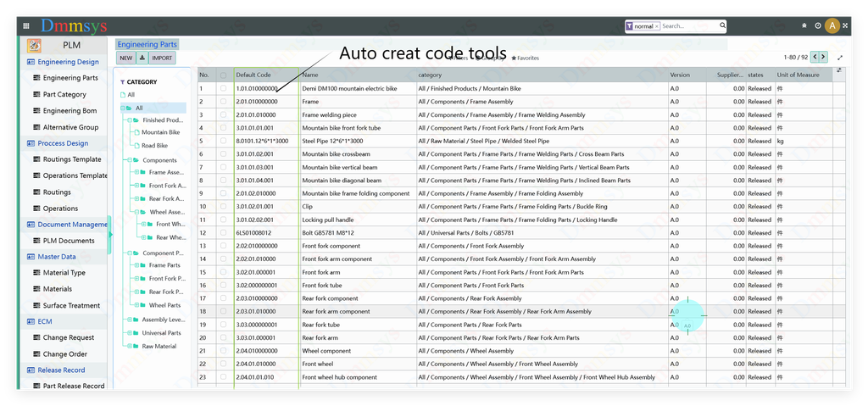868x406 pixels.
Task: Go to the next page of records
Action: [x=824, y=57]
